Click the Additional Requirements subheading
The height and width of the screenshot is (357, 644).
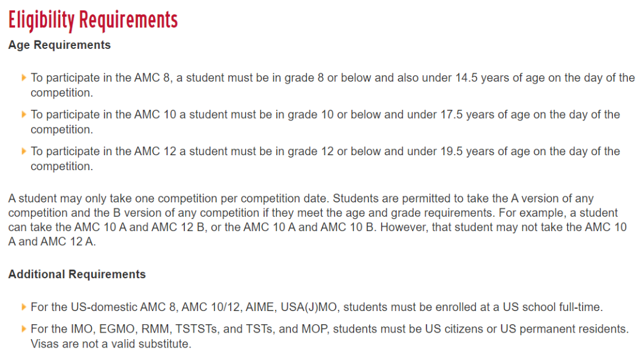pyautogui.click(x=77, y=275)
